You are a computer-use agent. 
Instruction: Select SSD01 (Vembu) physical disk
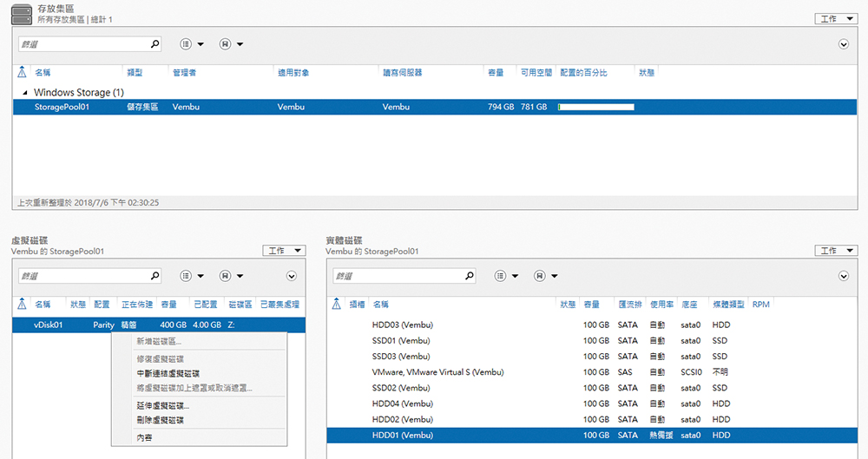pyautogui.click(x=592, y=340)
